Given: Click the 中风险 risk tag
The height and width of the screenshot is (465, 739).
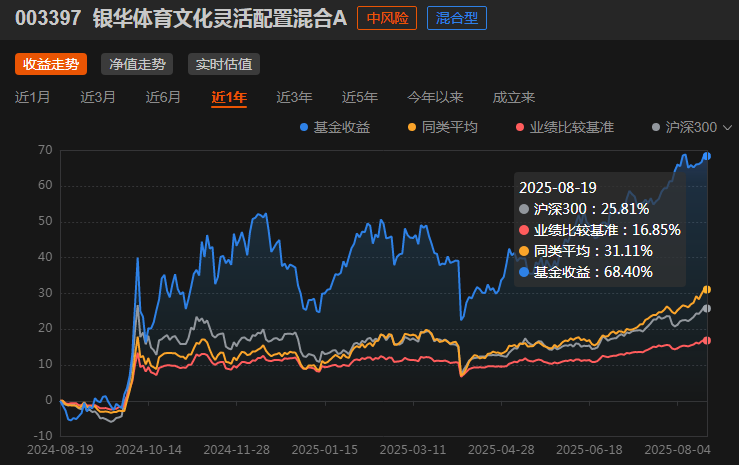Looking at the screenshot, I should pyautogui.click(x=387, y=18).
